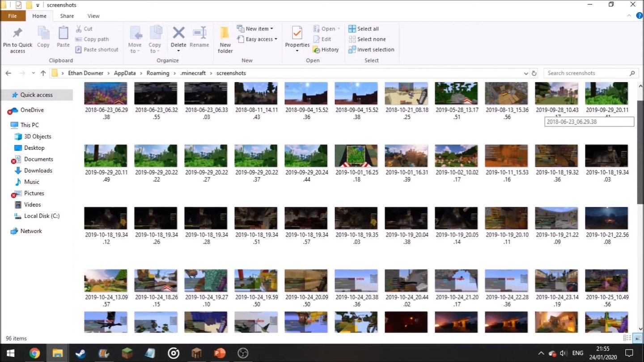Open OBS Studio from the taskbar
Viewport: 644px width, 362px height.
coord(242,353)
